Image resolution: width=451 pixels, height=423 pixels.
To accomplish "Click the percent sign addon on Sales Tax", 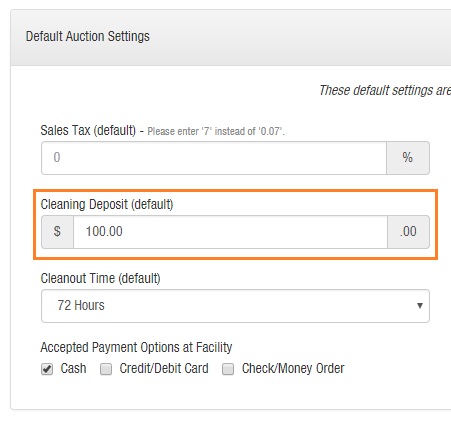I will pyautogui.click(x=408, y=158).
